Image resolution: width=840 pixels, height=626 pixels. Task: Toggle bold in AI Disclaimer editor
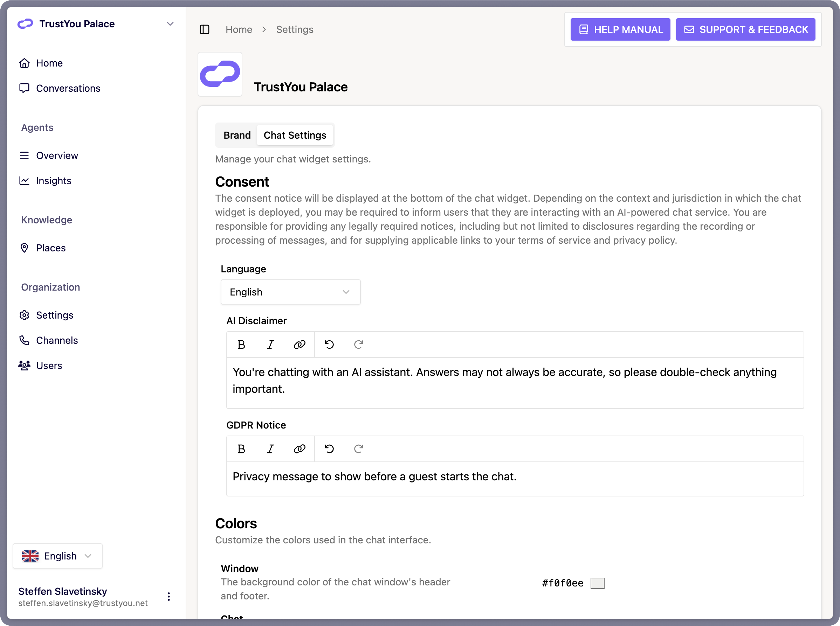pos(241,345)
